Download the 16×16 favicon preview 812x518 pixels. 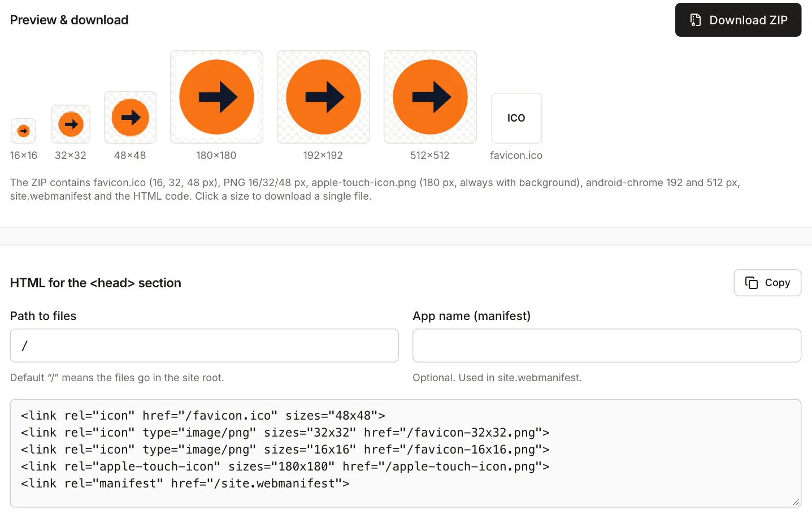coord(23,131)
